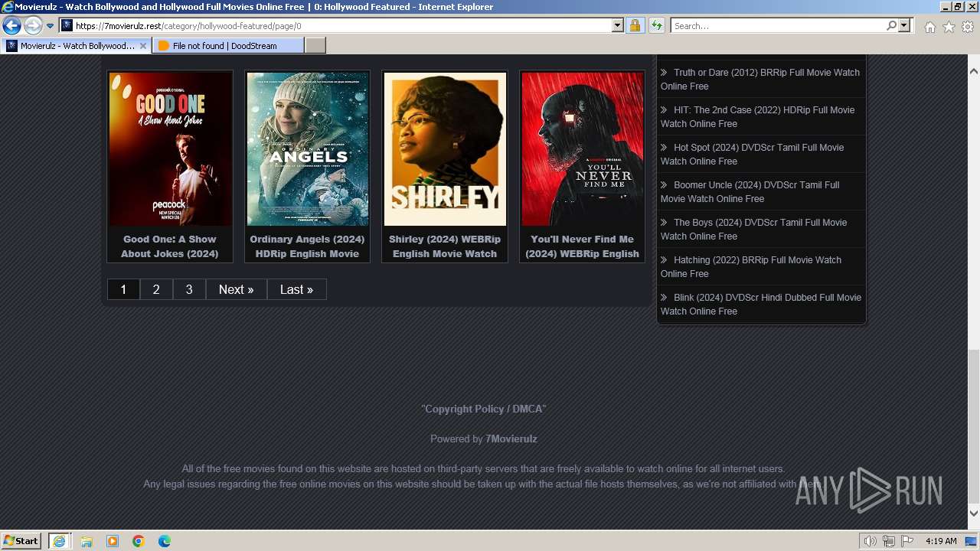
Task: Select page 1 in pagination
Action: [x=123, y=289]
